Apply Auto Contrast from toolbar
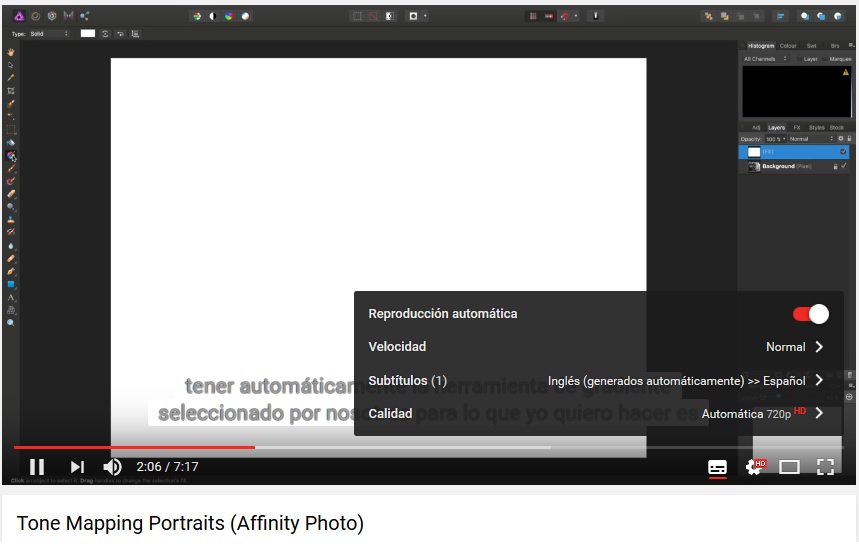 coord(213,16)
